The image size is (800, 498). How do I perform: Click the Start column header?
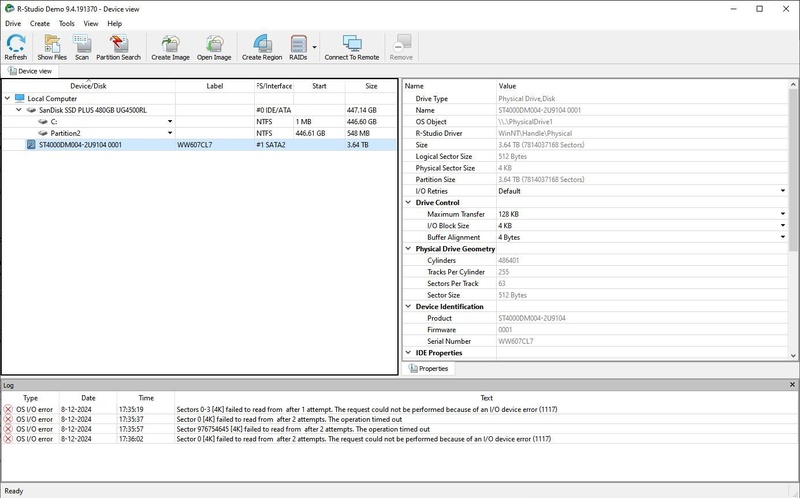[319, 86]
